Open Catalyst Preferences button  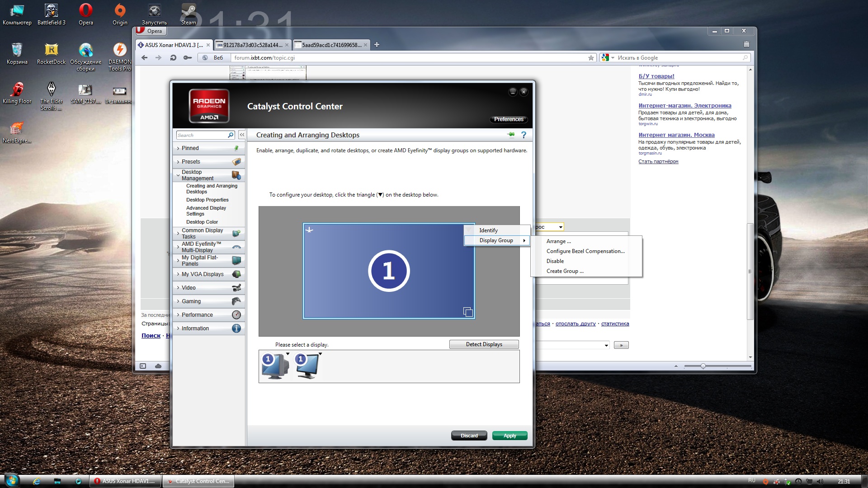(x=509, y=119)
